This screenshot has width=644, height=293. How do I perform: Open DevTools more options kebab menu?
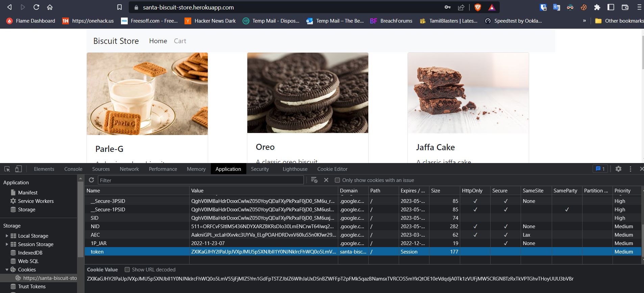coord(630,169)
